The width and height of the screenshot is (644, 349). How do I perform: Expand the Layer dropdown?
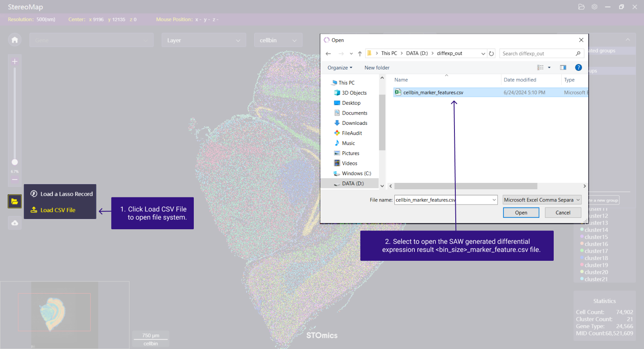pyautogui.click(x=204, y=40)
